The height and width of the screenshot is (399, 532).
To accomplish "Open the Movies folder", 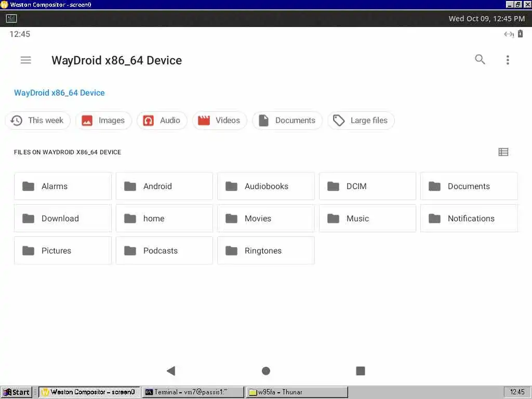I will click(266, 218).
